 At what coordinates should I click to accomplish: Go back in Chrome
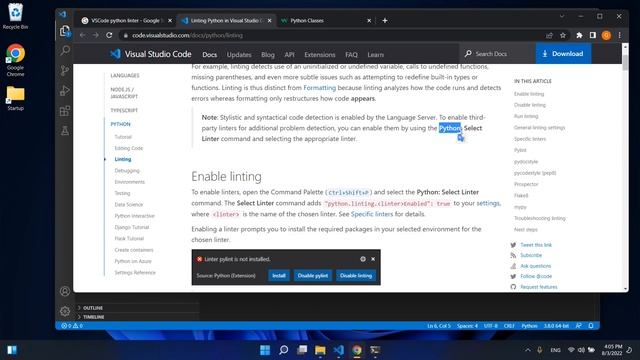click(x=83, y=36)
